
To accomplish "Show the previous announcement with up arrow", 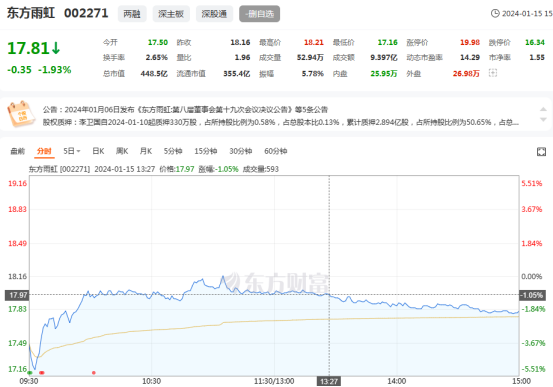I will (x=543, y=109).
